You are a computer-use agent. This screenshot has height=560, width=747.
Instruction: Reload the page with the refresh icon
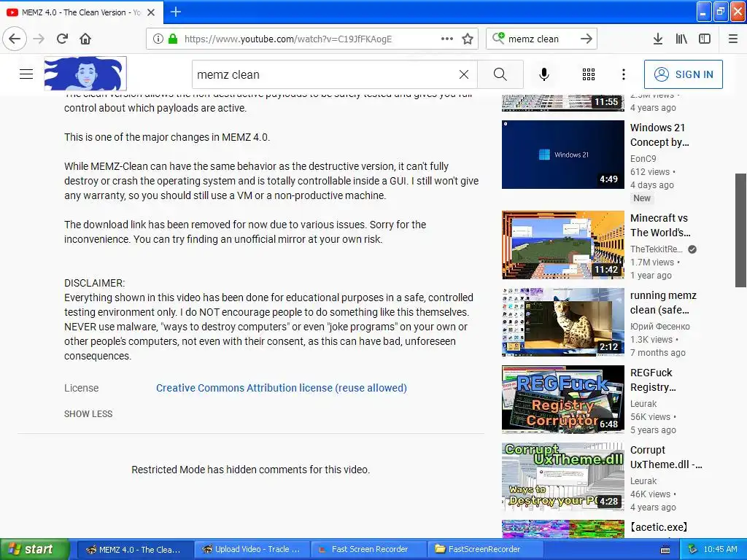click(62, 39)
